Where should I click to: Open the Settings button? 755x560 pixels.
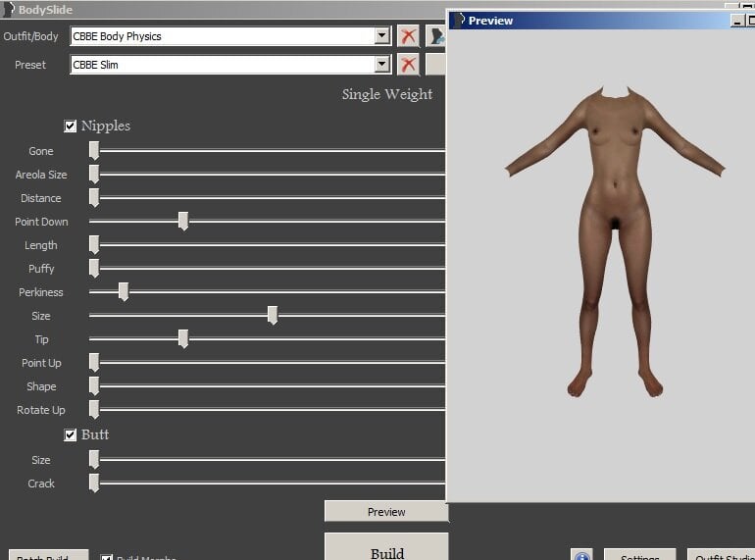(639, 555)
